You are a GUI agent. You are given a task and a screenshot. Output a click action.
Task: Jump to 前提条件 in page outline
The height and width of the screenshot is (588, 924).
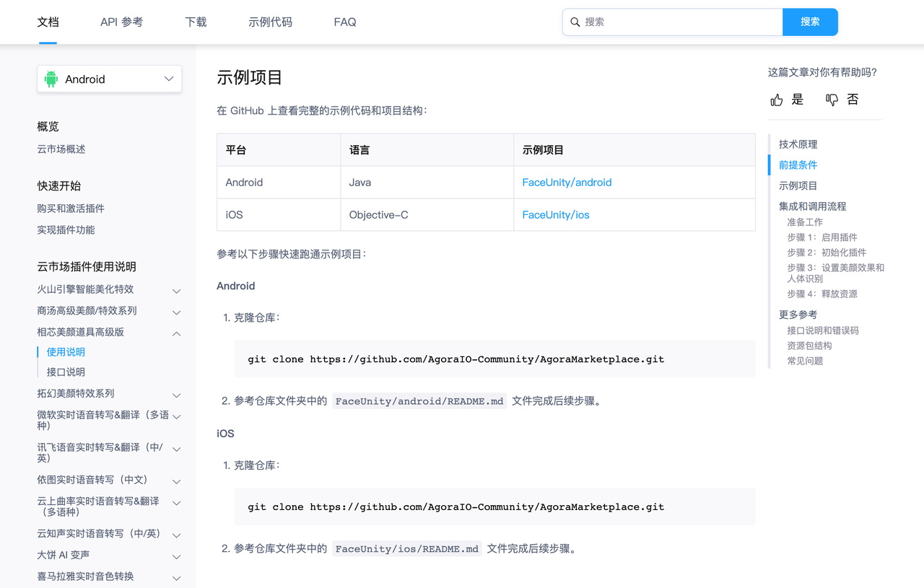pyautogui.click(x=798, y=165)
